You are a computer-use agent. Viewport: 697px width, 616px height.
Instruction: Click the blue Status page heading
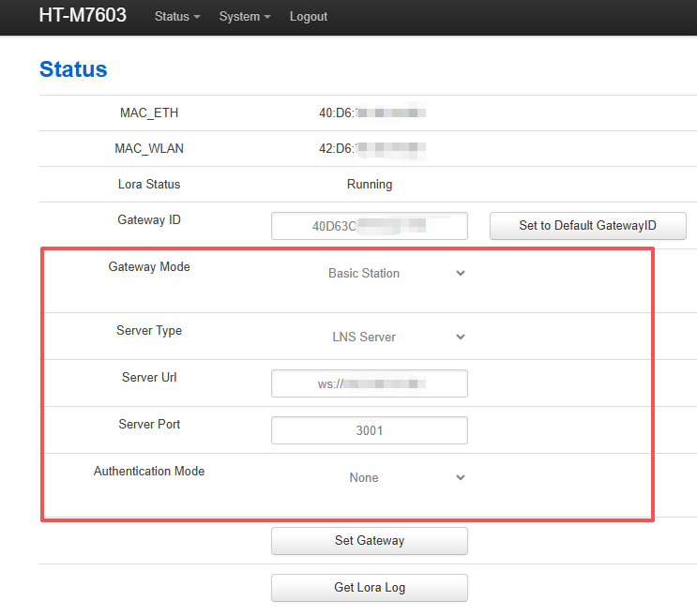[73, 69]
